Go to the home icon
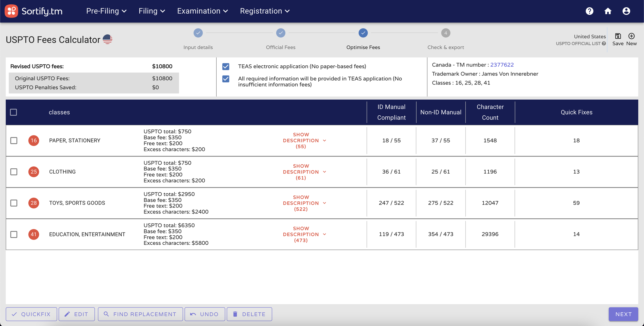The width and height of the screenshot is (644, 326). (608, 11)
